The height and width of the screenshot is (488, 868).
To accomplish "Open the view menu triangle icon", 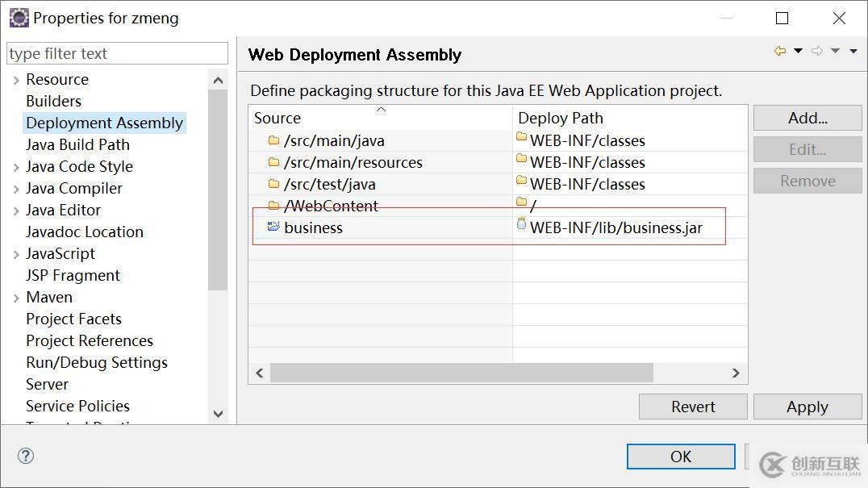I will coord(853,52).
